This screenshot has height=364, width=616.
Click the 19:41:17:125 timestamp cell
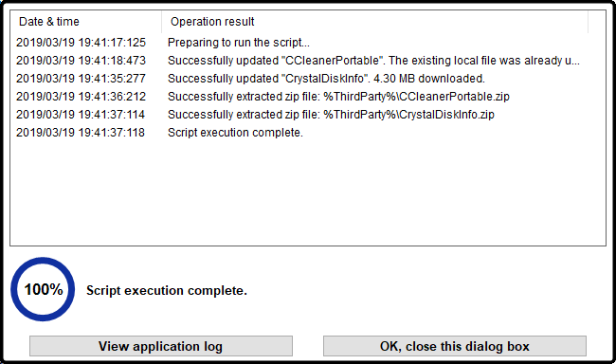(81, 43)
